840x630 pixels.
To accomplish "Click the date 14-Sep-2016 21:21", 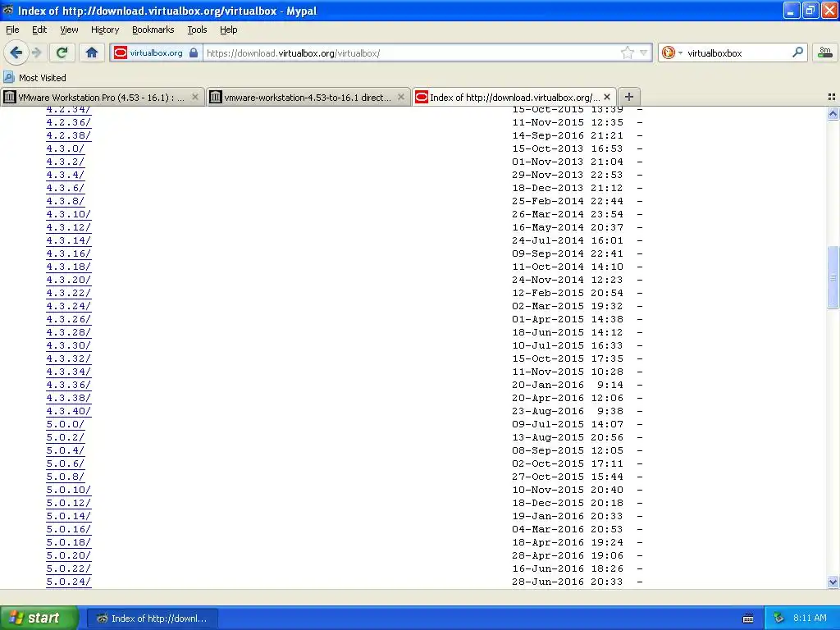I will pyautogui.click(x=568, y=135).
